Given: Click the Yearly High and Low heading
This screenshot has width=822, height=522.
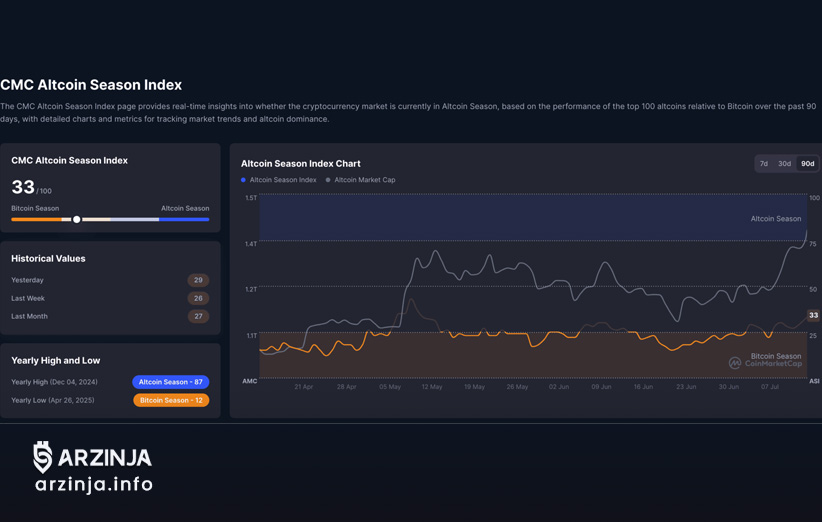Looking at the screenshot, I should coord(56,361).
